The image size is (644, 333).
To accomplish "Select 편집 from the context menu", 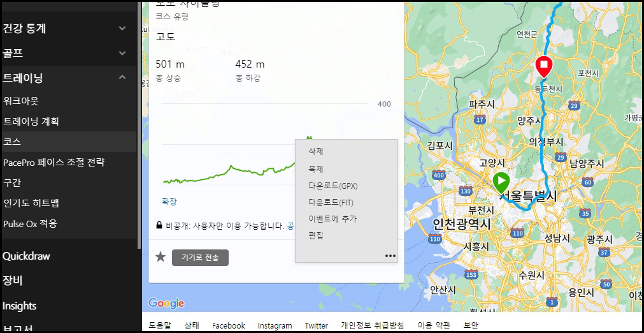I will click(x=316, y=235).
